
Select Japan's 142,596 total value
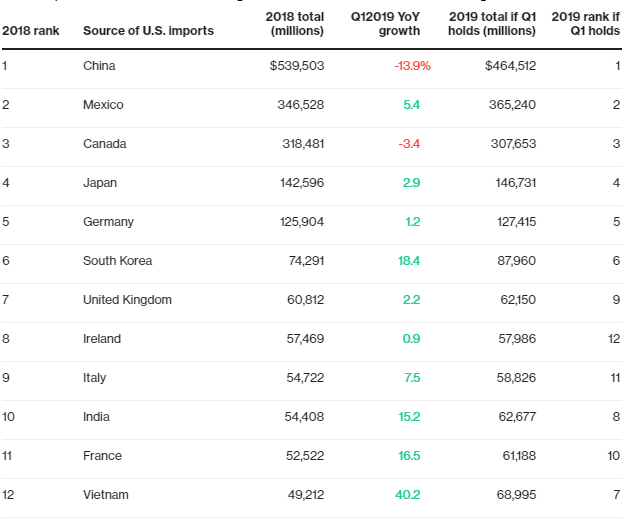click(x=300, y=183)
